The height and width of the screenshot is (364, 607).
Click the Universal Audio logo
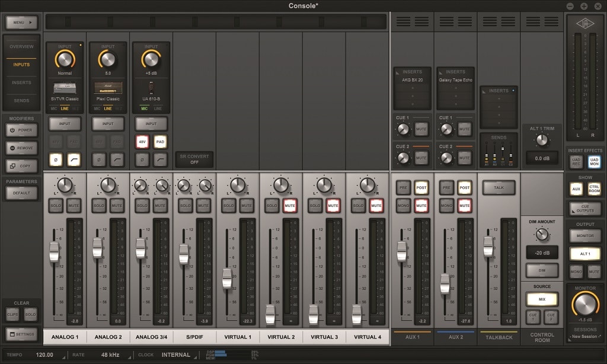(x=585, y=24)
